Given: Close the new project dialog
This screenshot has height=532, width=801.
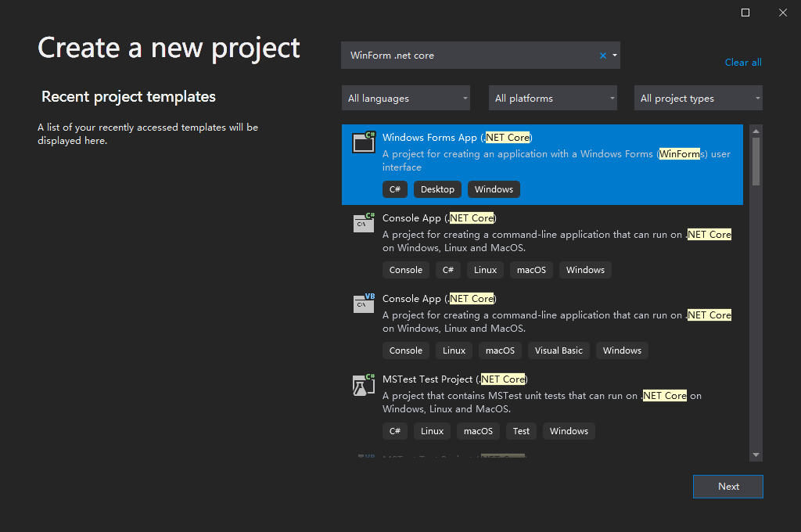Looking at the screenshot, I should pyautogui.click(x=783, y=13).
